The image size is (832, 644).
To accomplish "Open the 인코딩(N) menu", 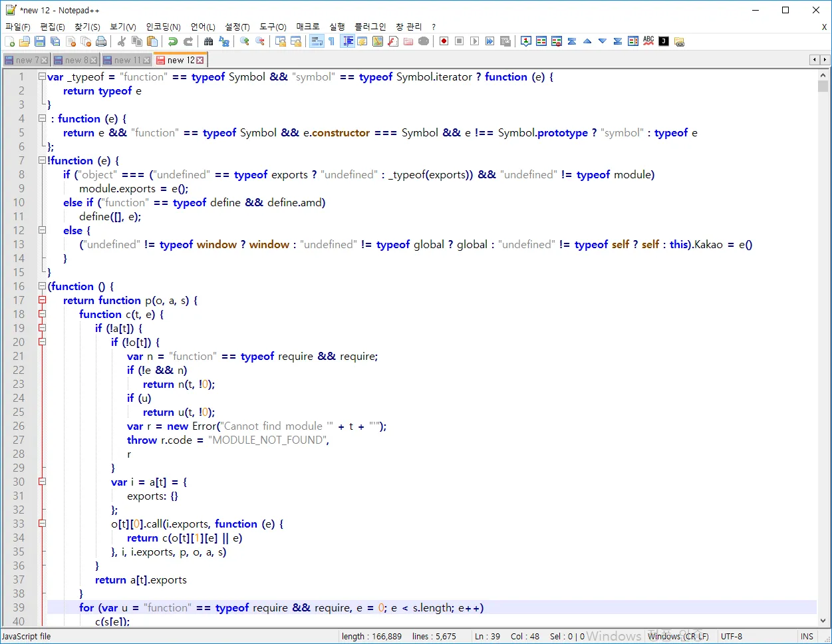I will 164,27.
